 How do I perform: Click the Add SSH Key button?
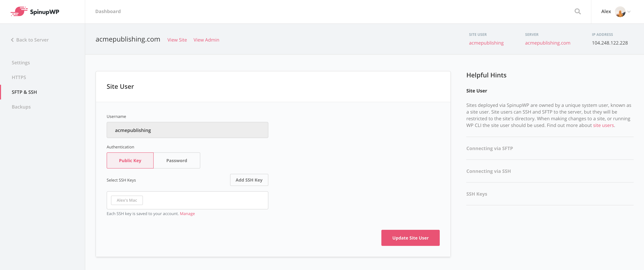tap(249, 180)
